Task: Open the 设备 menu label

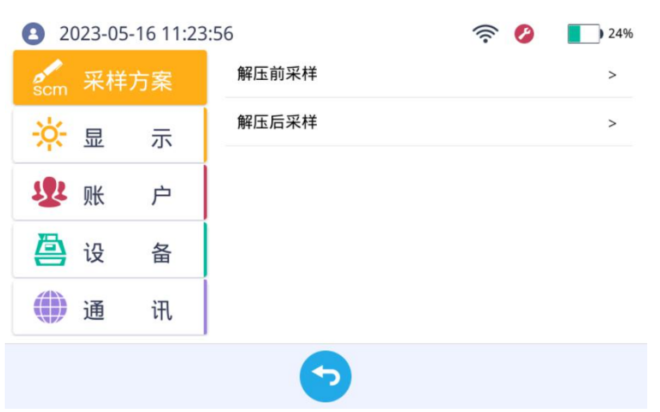Action: click(x=127, y=252)
